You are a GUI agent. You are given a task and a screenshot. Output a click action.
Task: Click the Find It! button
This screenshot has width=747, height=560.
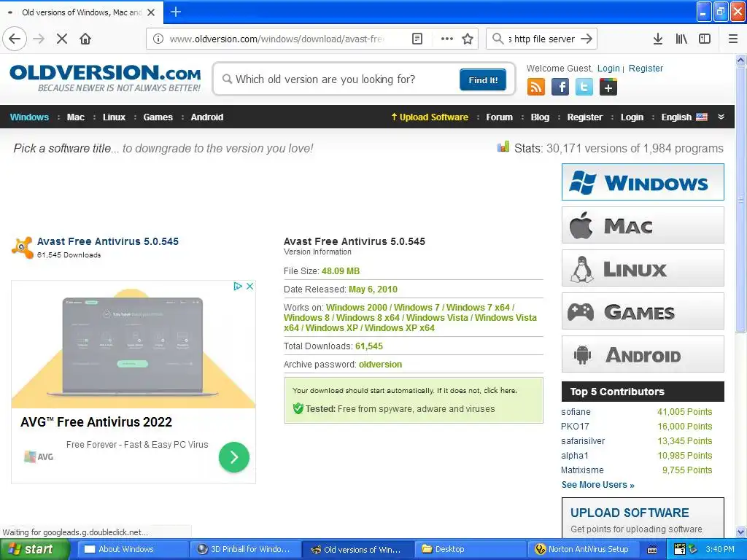[483, 79]
